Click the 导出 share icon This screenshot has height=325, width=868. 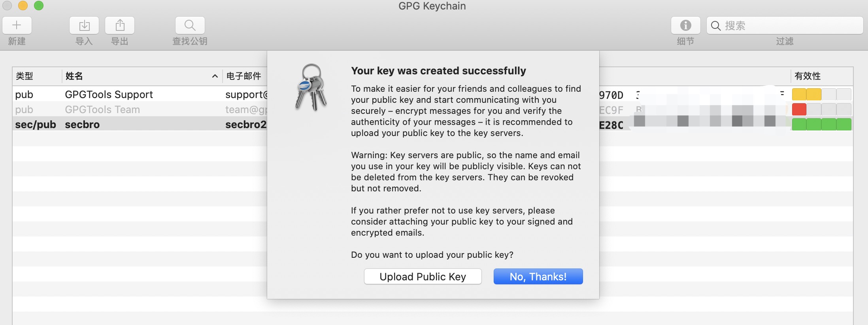tap(120, 25)
